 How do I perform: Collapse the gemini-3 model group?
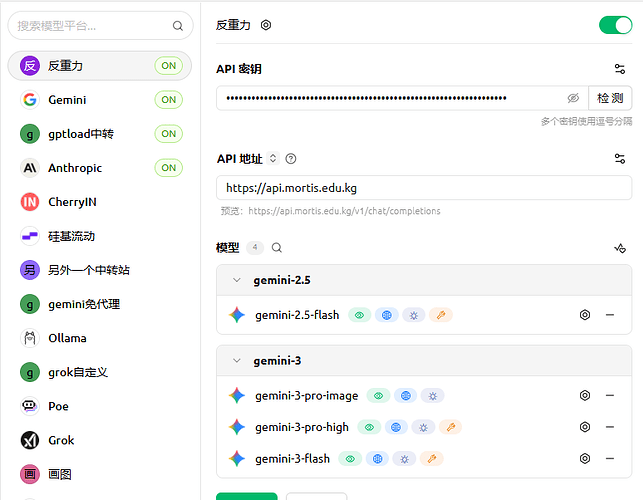[237, 361]
